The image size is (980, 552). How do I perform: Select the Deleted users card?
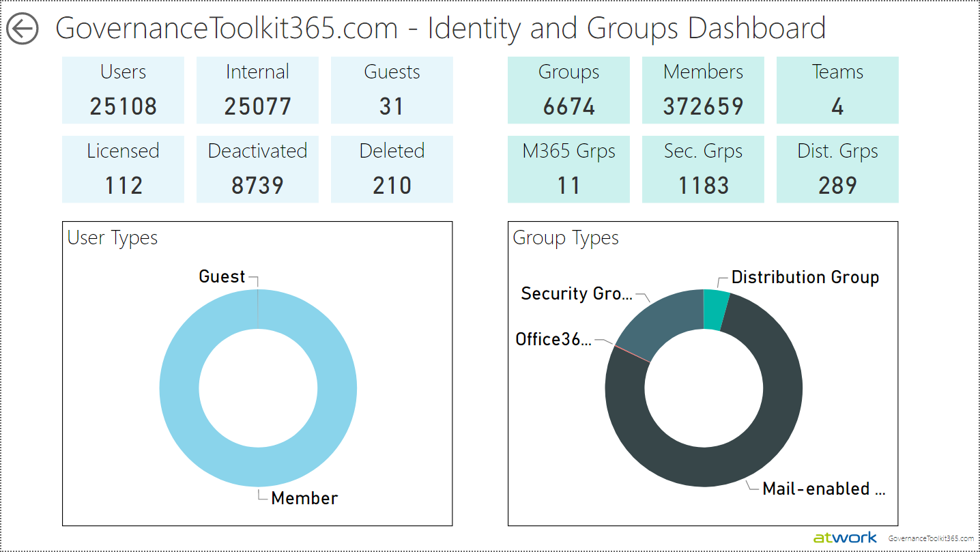(392, 169)
